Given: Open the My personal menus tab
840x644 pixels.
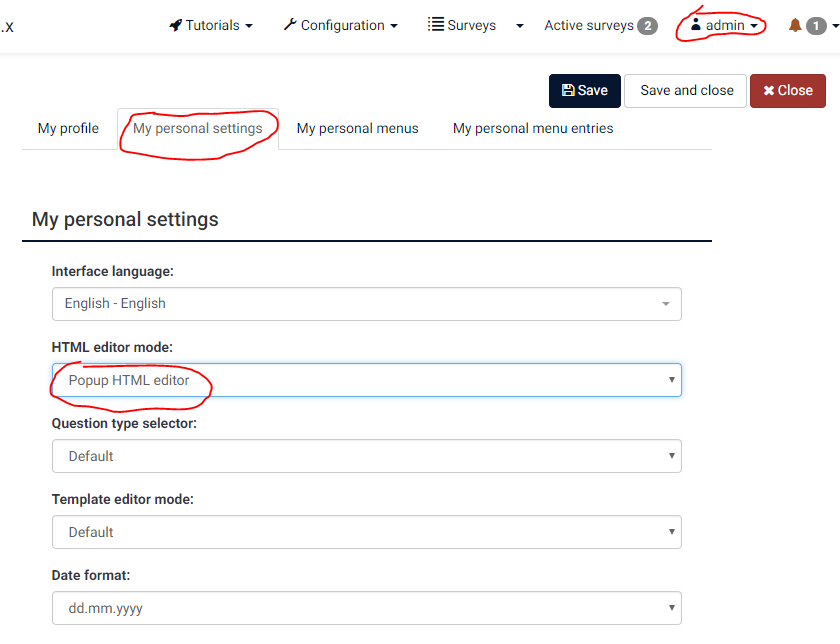Looking at the screenshot, I should click(357, 128).
